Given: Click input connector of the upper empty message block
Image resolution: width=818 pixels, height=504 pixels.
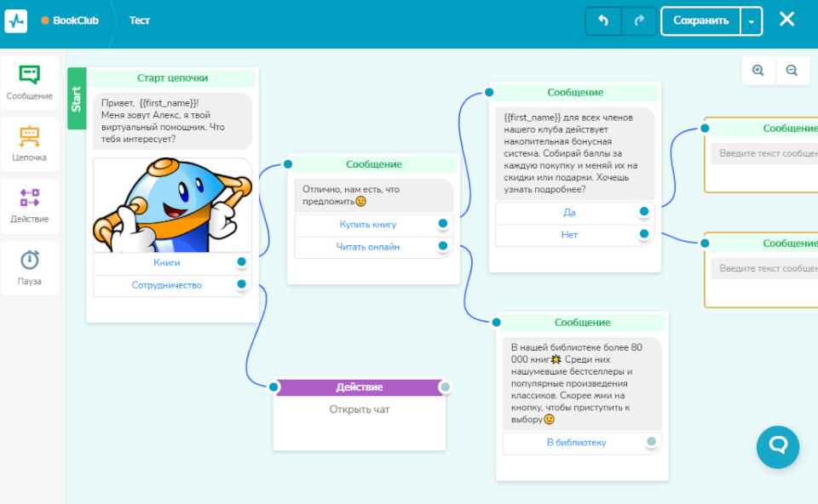Looking at the screenshot, I should [706, 129].
